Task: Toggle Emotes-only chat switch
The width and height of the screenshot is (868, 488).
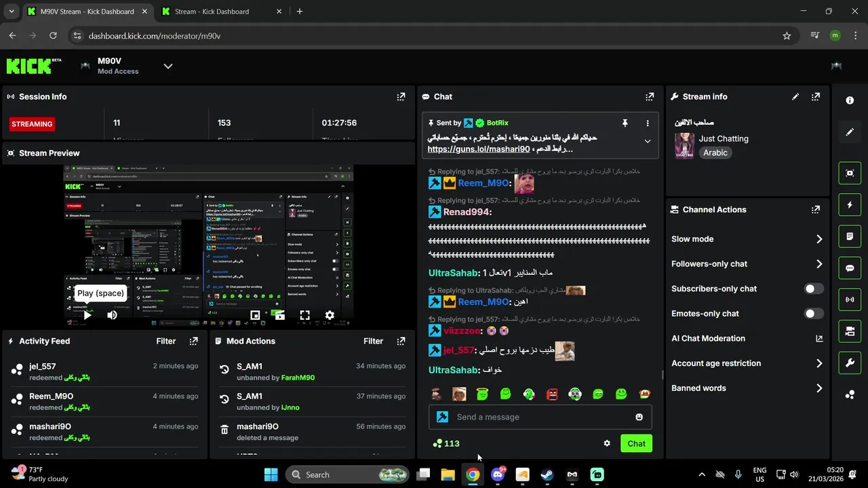Action: point(814,314)
